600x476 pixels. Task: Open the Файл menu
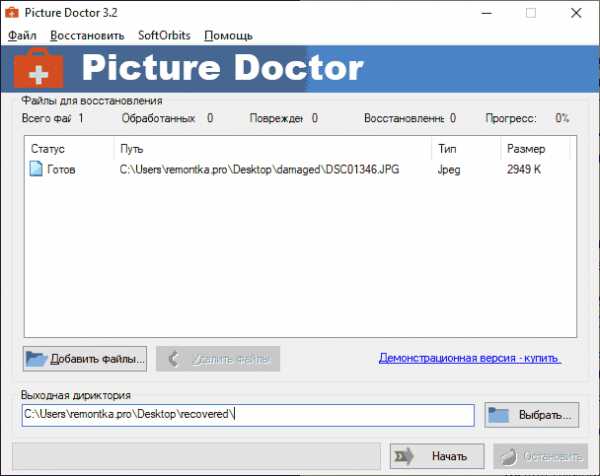point(22,36)
